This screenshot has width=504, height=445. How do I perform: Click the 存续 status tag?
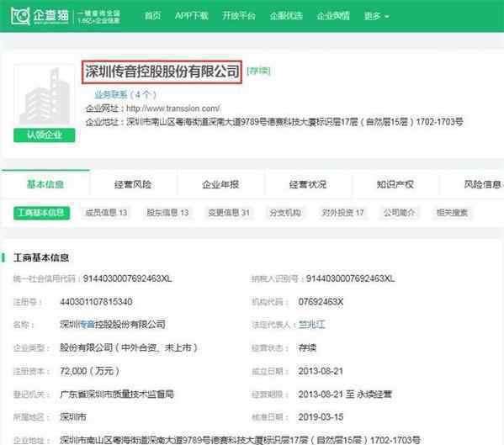click(x=259, y=71)
